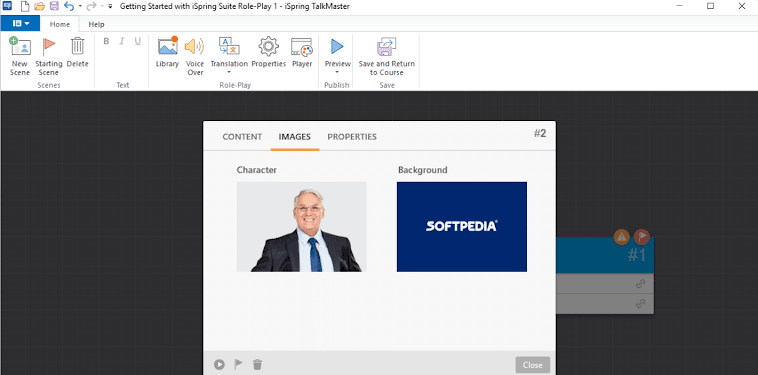Screen dimensions: 758x375
Task: Save from quick access toolbar
Action: (x=54, y=6)
